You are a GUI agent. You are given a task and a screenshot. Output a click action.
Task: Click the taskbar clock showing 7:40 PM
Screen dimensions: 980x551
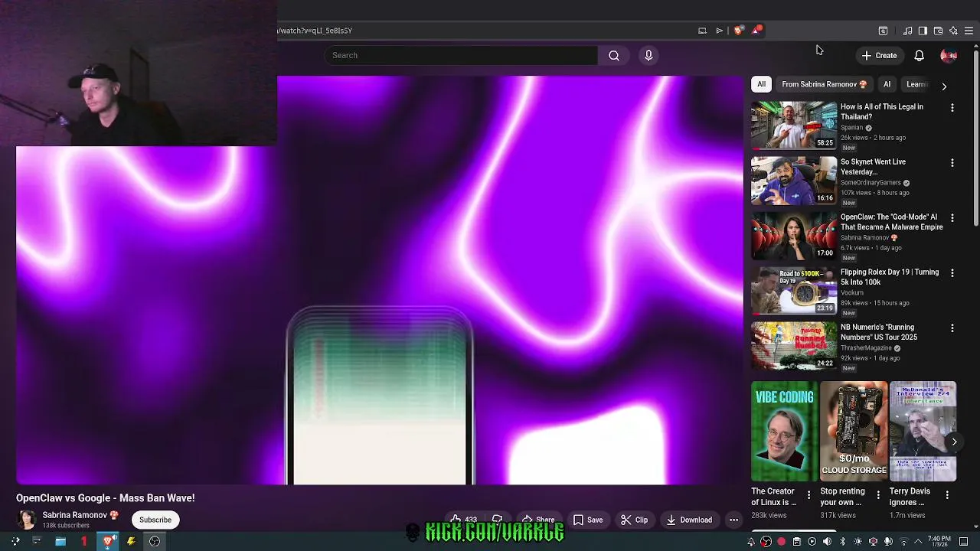(x=940, y=542)
